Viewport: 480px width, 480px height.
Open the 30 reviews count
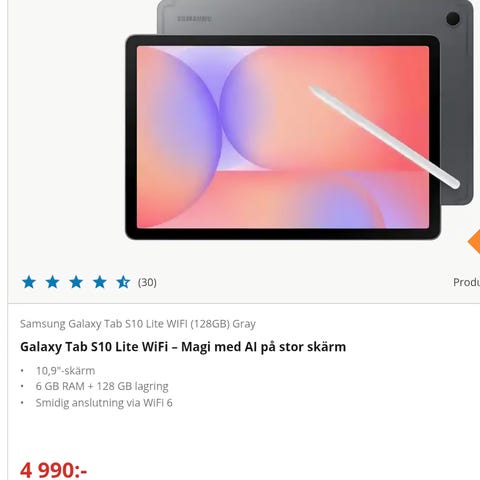147,282
